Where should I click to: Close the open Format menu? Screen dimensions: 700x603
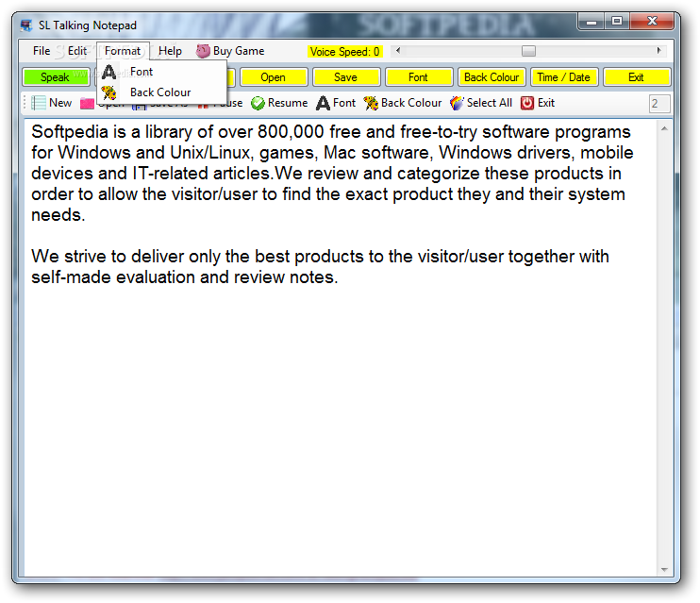tap(123, 51)
